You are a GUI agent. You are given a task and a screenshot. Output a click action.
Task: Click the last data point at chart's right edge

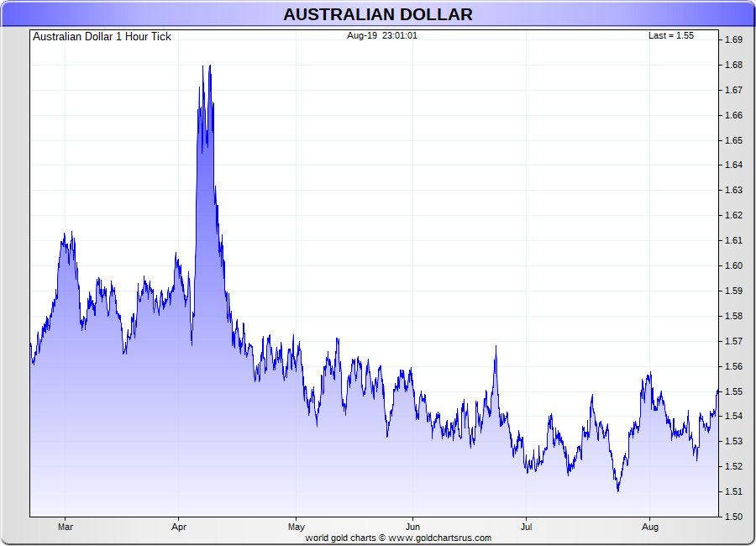(x=717, y=391)
